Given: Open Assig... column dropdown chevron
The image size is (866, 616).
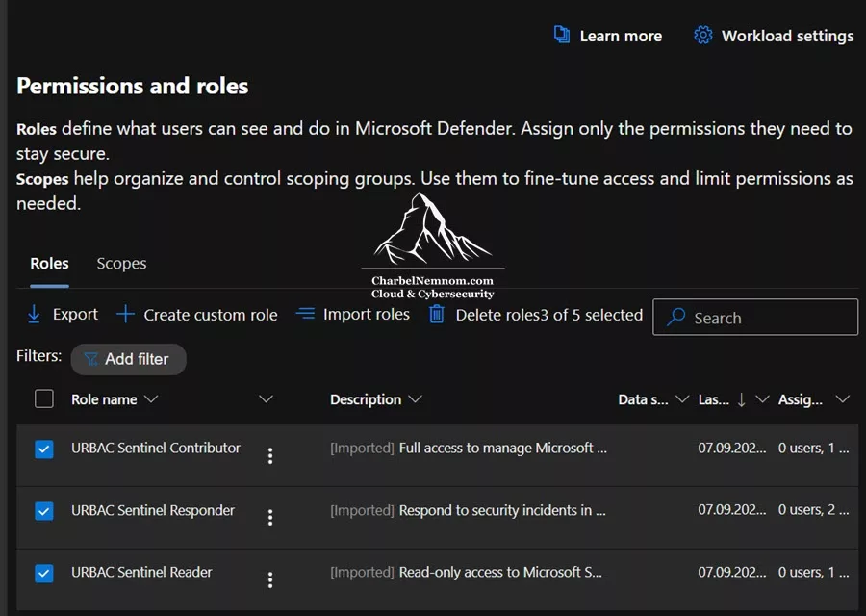Looking at the screenshot, I should 842,398.
